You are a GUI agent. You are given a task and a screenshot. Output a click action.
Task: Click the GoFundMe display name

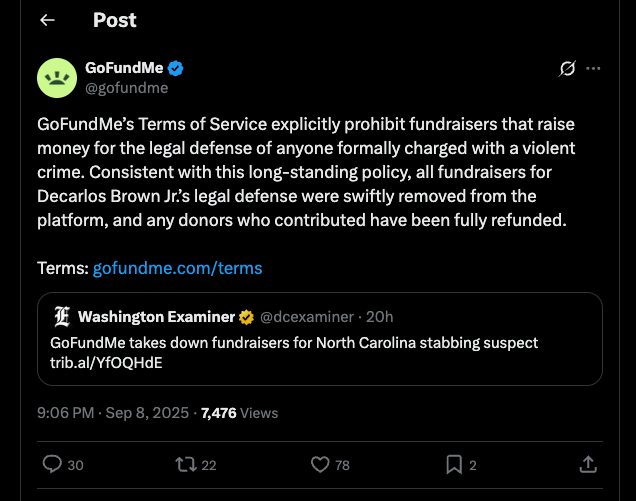pos(124,68)
